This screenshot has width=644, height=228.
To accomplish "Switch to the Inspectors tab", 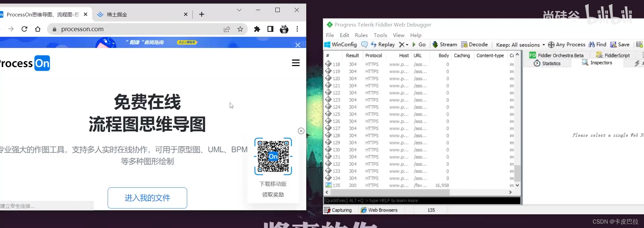I will (597, 63).
